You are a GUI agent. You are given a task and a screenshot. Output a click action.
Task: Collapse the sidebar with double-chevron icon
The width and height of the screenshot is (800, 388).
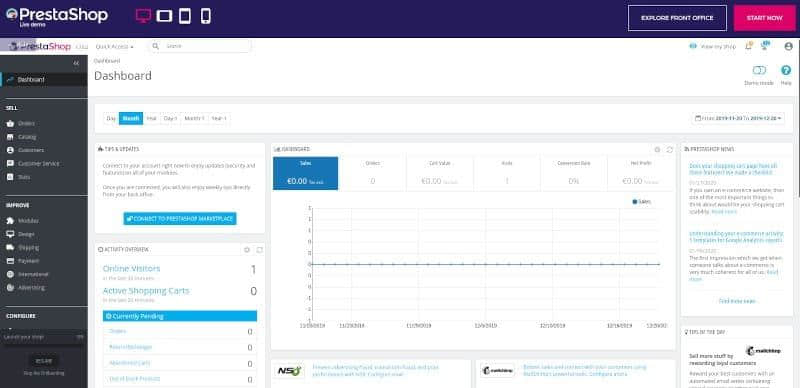tap(76, 63)
